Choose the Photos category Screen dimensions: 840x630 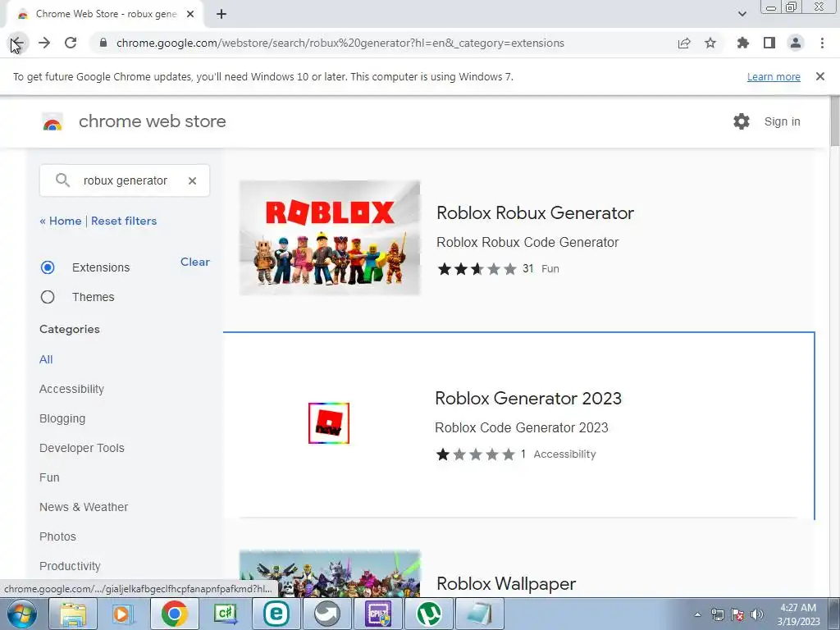click(x=58, y=536)
